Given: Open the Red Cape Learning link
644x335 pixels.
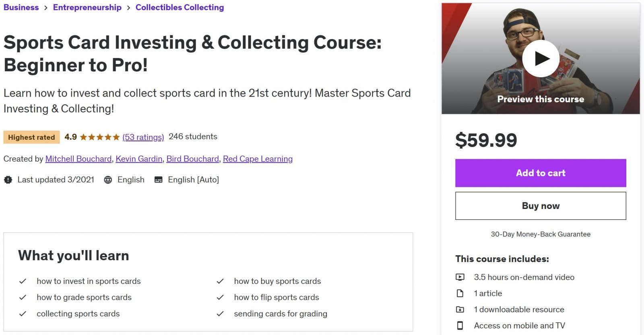Looking at the screenshot, I should pyautogui.click(x=258, y=159).
